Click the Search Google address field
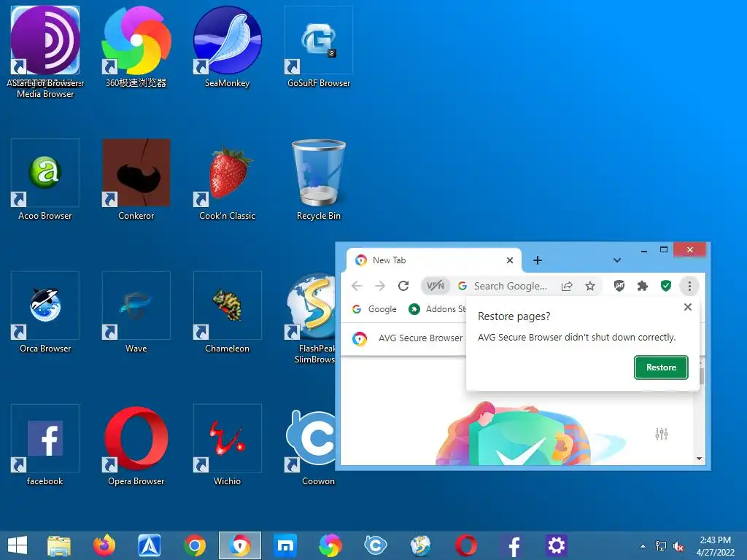The width and height of the screenshot is (747, 560). 510,286
